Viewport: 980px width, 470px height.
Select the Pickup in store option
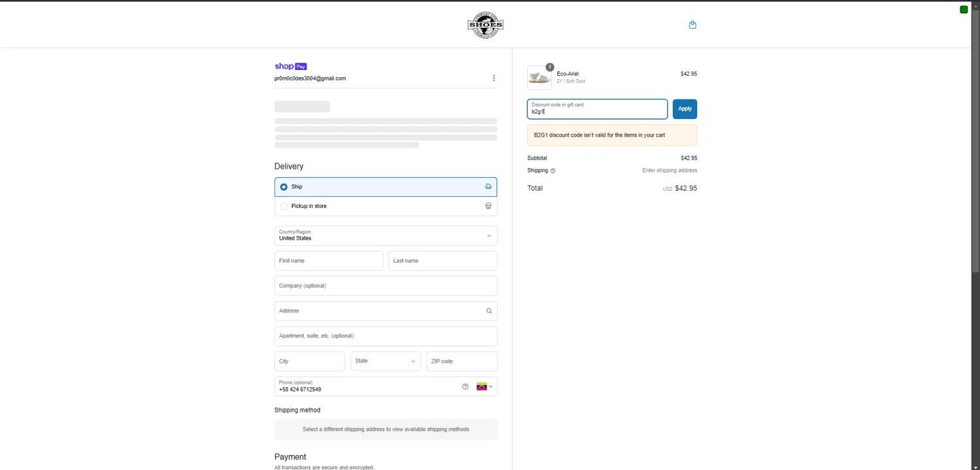coord(385,206)
